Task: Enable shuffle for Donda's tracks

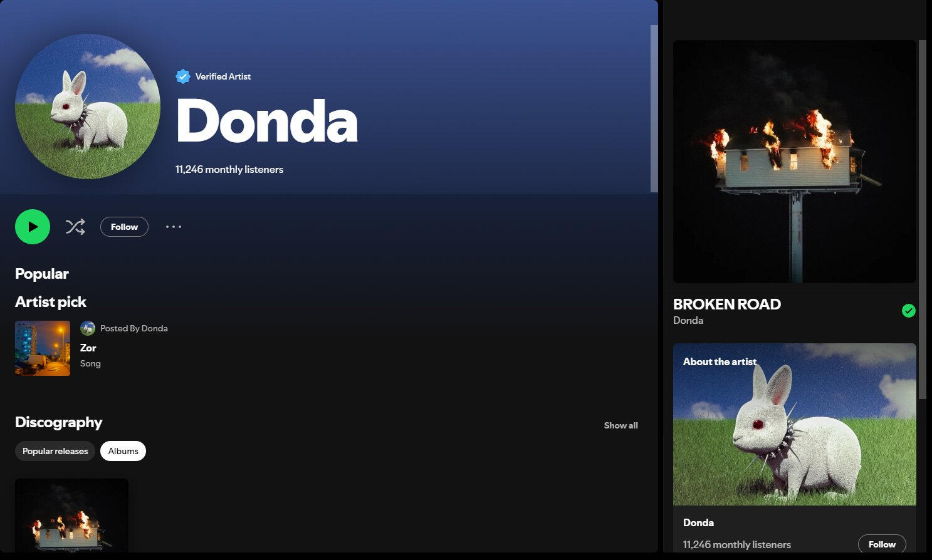Action: click(x=75, y=227)
